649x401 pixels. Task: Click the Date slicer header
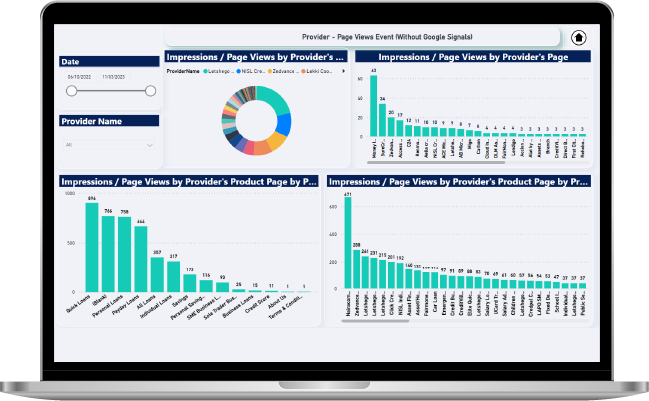point(109,62)
